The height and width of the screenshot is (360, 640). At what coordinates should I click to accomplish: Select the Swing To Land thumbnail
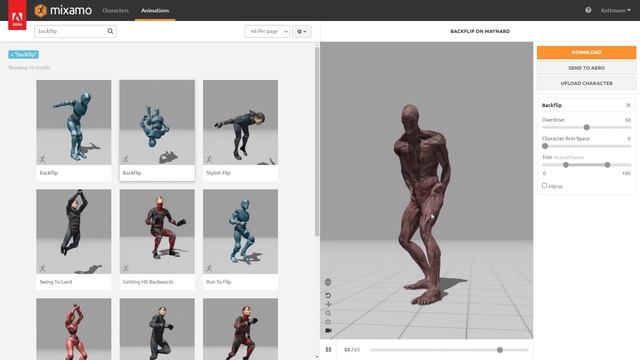[73, 231]
